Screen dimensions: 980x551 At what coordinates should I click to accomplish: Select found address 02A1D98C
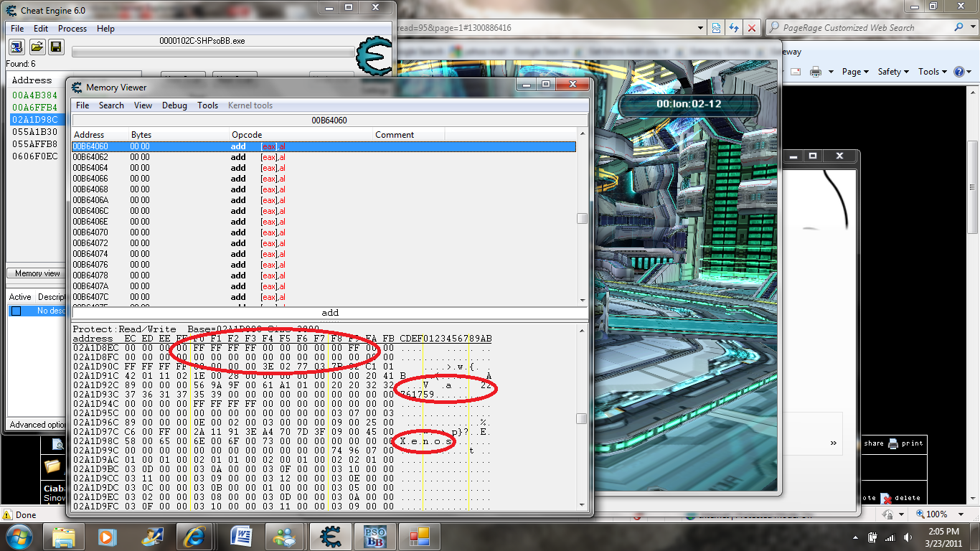pos(34,120)
